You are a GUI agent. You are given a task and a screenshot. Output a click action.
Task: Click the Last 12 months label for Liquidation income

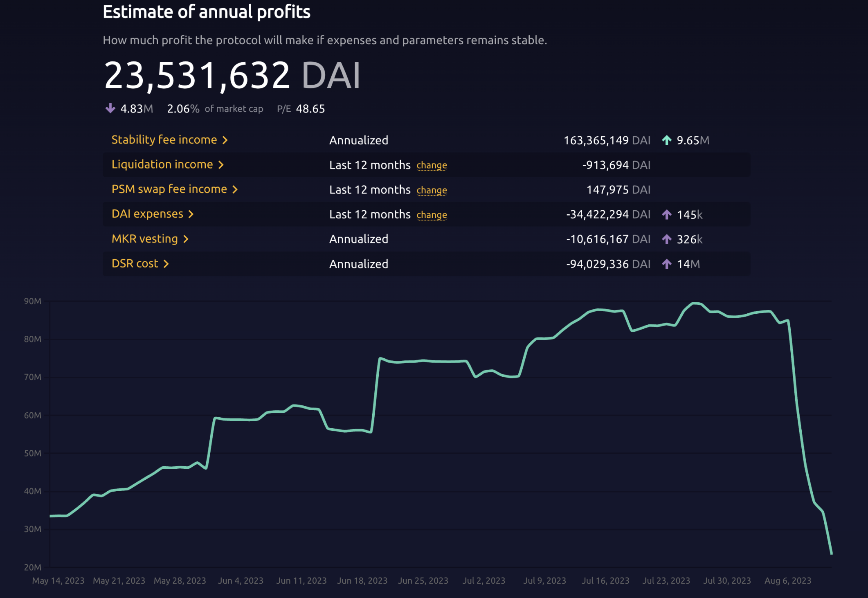[x=370, y=165]
